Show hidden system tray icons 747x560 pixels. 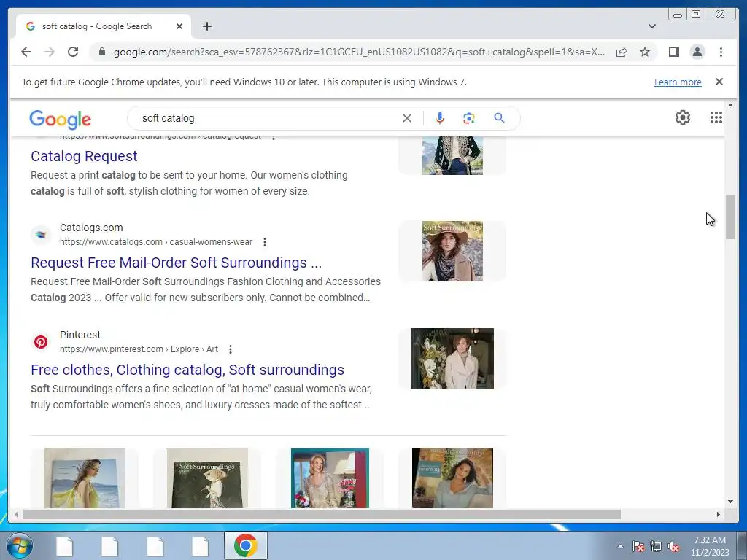point(620,546)
